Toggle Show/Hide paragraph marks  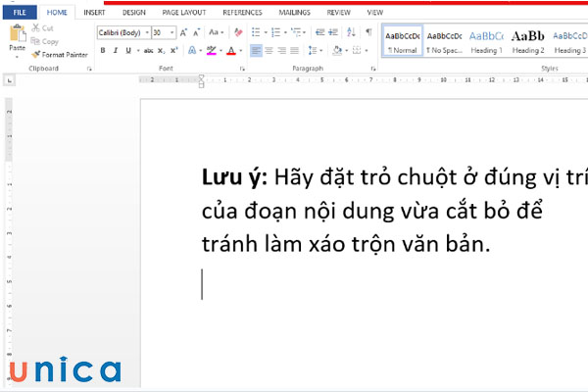click(368, 32)
